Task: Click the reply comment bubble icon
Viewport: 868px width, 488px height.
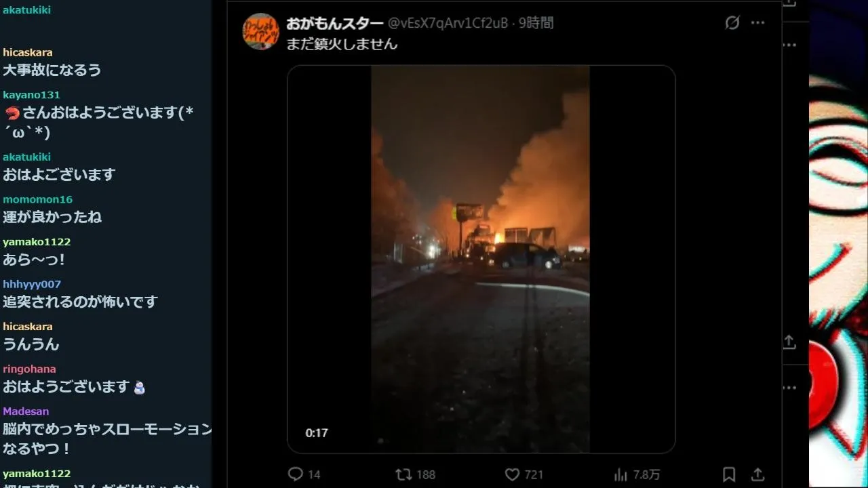Action: [x=295, y=474]
